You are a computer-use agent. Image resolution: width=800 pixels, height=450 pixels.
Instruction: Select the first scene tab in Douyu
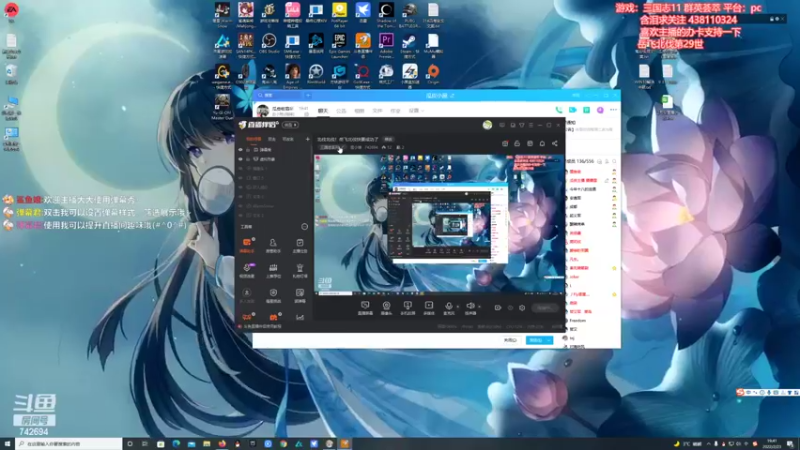253,139
